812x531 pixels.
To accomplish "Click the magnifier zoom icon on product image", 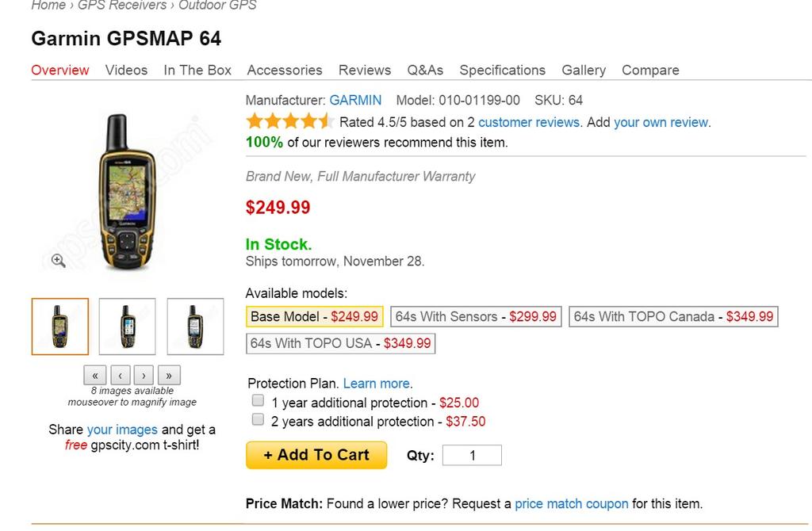I will coord(58,261).
